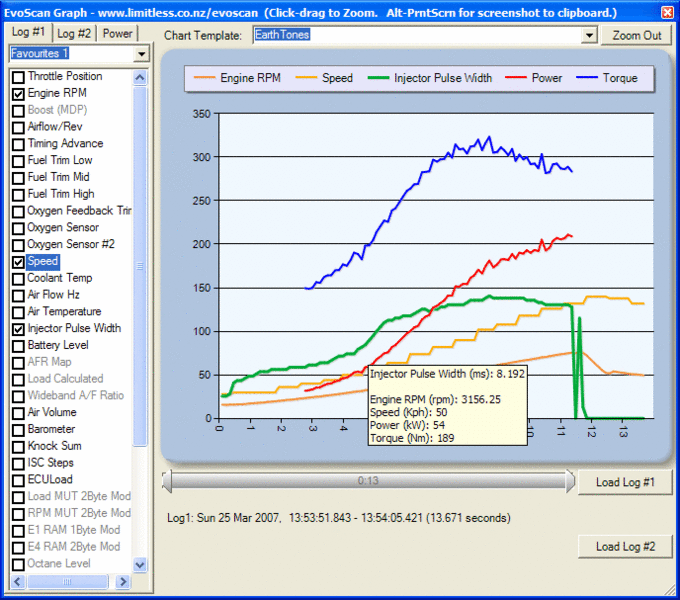680x600 pixels.
Task: Select the Log #1 tab
Action: tap(28, 33)
